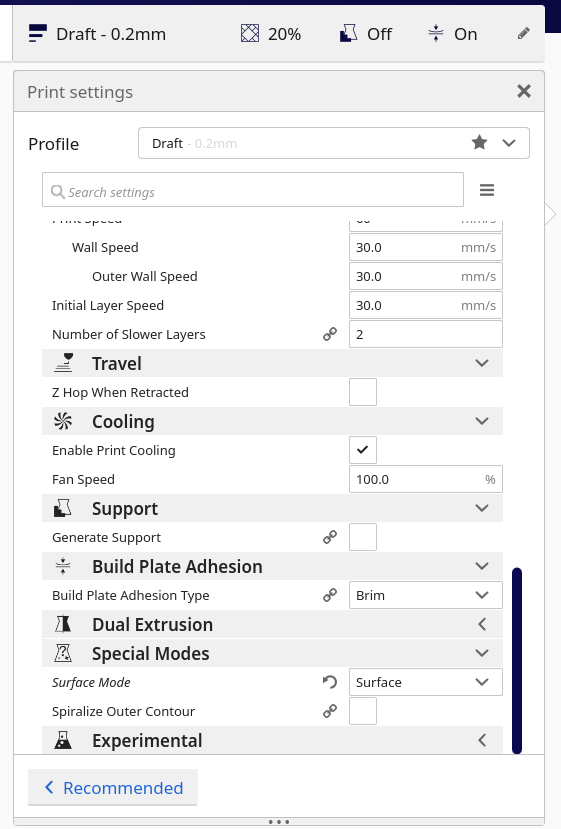The image size is (561, 829).
Task: Click the settings list vertical scrollbar
Action: pyautogui.click(x=517, y=660)
